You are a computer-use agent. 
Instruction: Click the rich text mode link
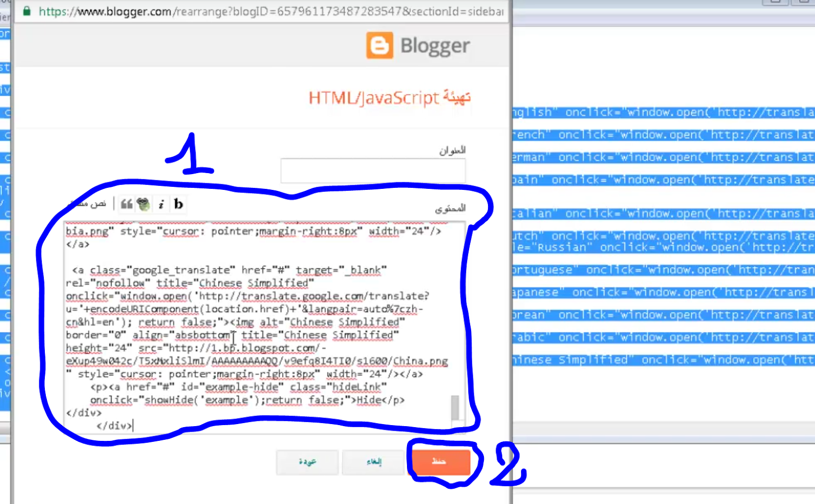click(88, 204)
